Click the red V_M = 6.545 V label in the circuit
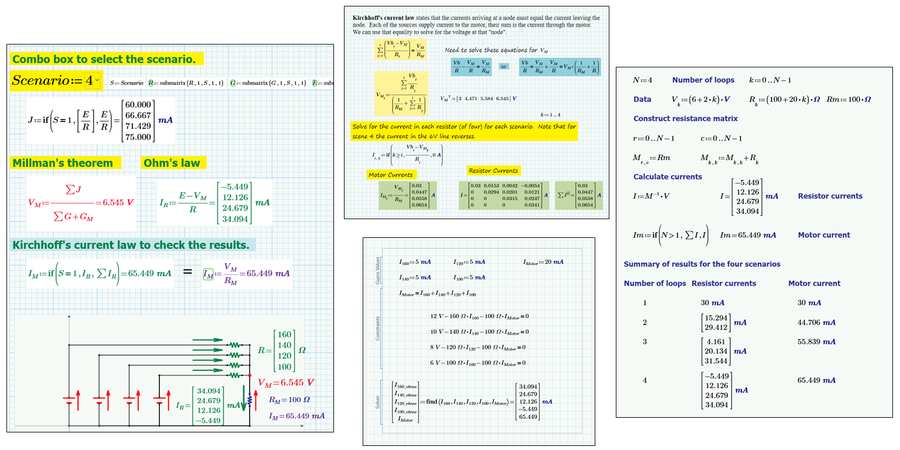This screenshot has width=900, height=450. 288,383
